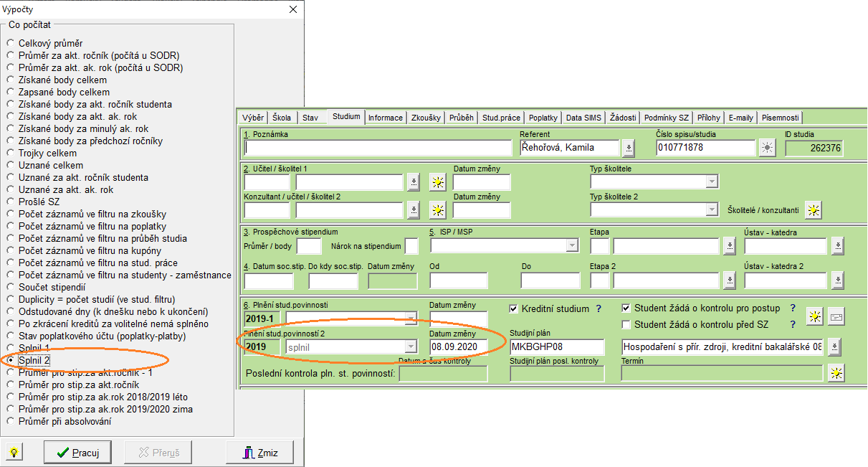This screenshot has height=467, width=868.
Task: Check Student žádá o kontrolu před SZ
Action: click(626, 324)
